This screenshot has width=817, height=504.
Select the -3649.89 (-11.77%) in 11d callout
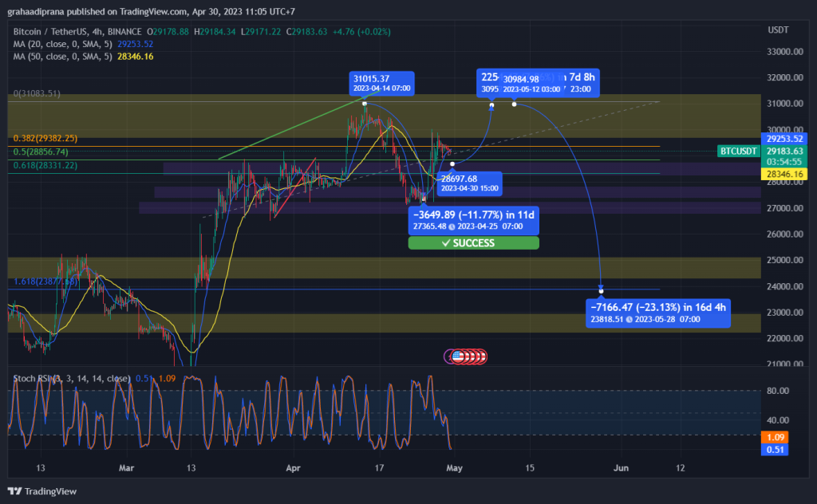474,220
